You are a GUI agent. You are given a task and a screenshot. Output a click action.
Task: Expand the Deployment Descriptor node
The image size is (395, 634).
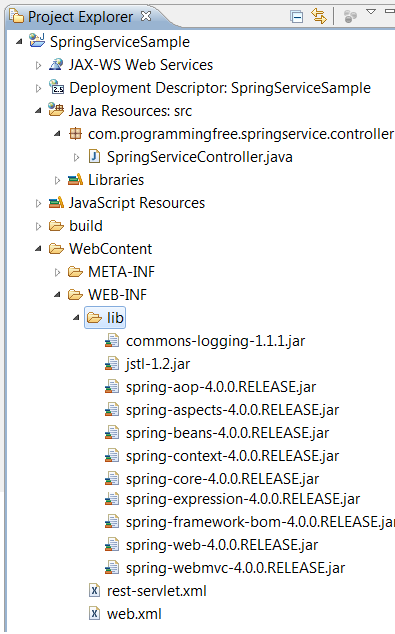pyautogui.click(x=38, y=88)
